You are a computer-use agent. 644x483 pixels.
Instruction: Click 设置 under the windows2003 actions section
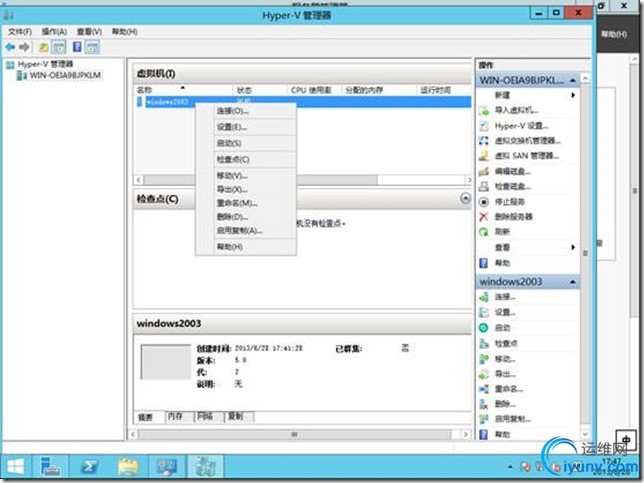pyautogui.click(x=505, y=313)
